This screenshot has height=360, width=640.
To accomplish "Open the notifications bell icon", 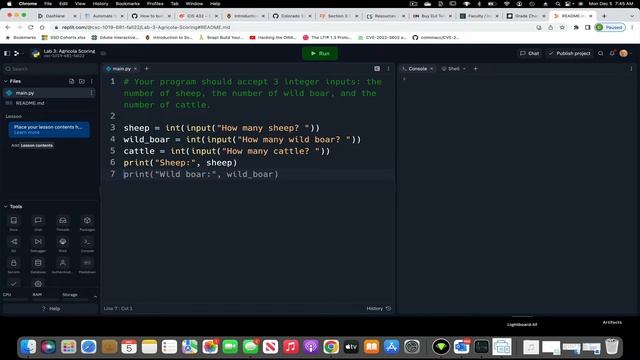I will pyautogui.click(x=612, y=53).
